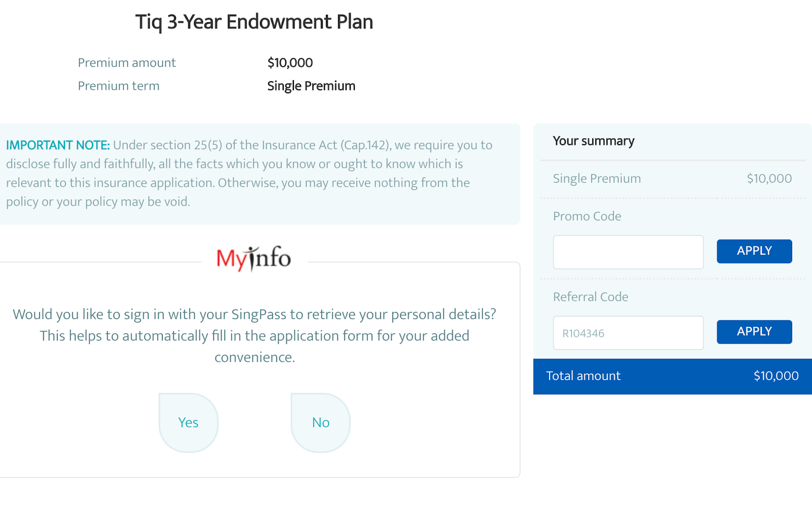Click the Referral Code input field

point(628,333)
